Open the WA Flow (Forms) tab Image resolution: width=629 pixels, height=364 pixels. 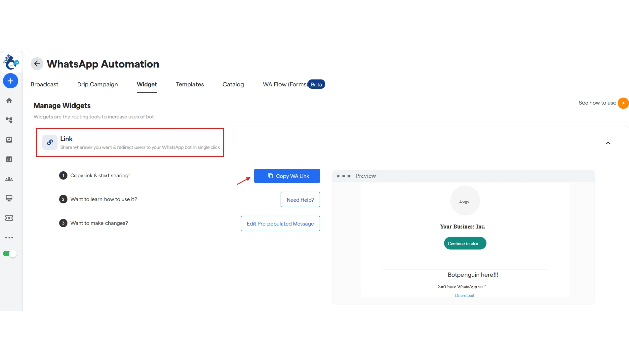(x=285, y=84)
